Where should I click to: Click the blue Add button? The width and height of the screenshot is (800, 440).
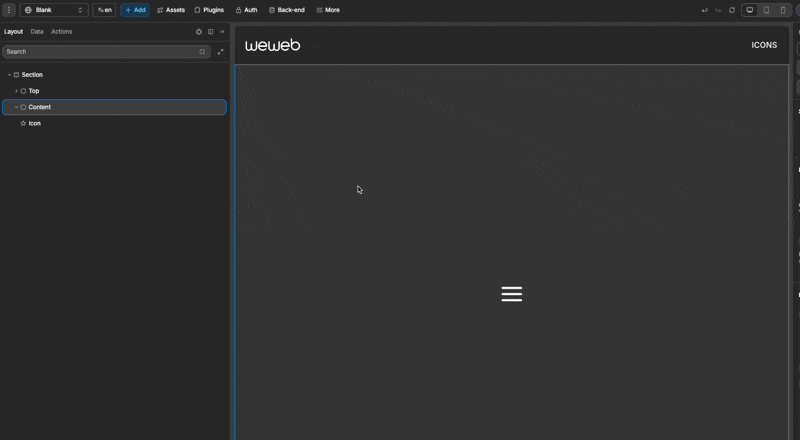(x=135, y=10)
